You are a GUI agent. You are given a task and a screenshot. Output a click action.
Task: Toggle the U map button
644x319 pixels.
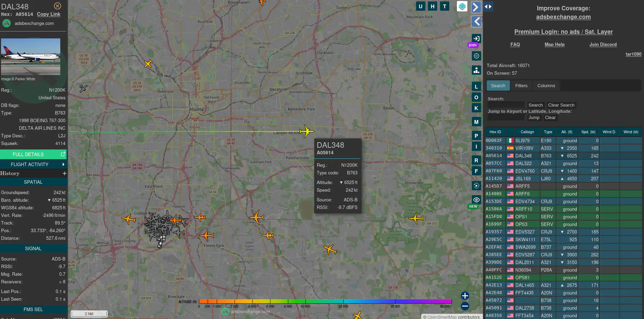tap(421, 6)
